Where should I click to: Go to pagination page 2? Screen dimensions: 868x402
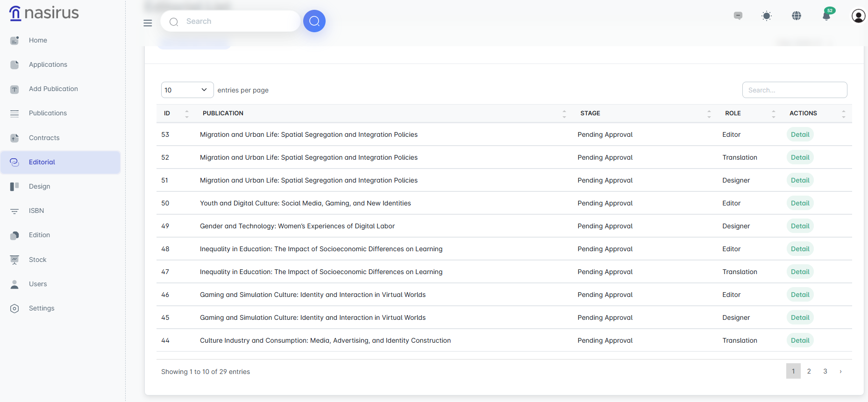[809, 371]
